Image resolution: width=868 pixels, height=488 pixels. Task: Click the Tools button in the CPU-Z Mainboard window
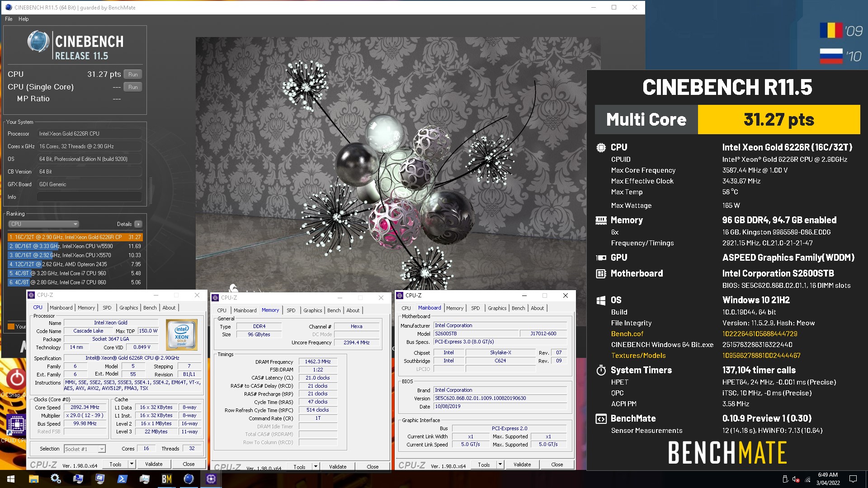tap(484, 465)
